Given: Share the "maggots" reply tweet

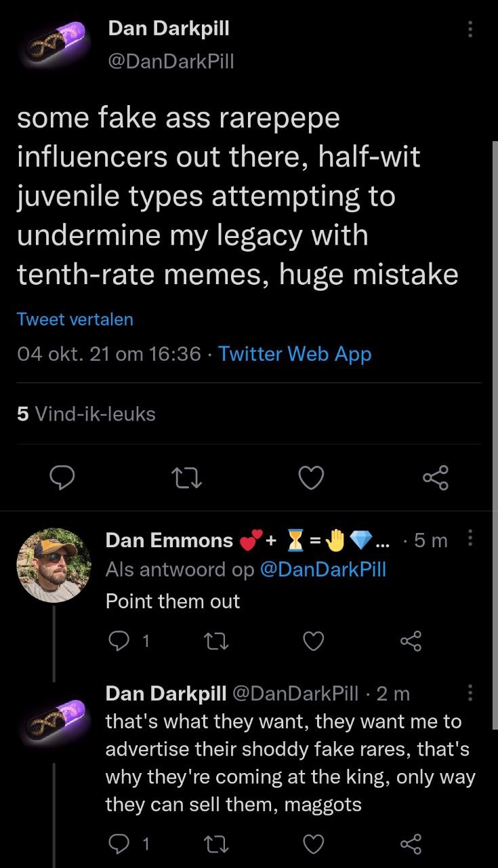Looking at the screenshot, I should click(x=411, y=843).
